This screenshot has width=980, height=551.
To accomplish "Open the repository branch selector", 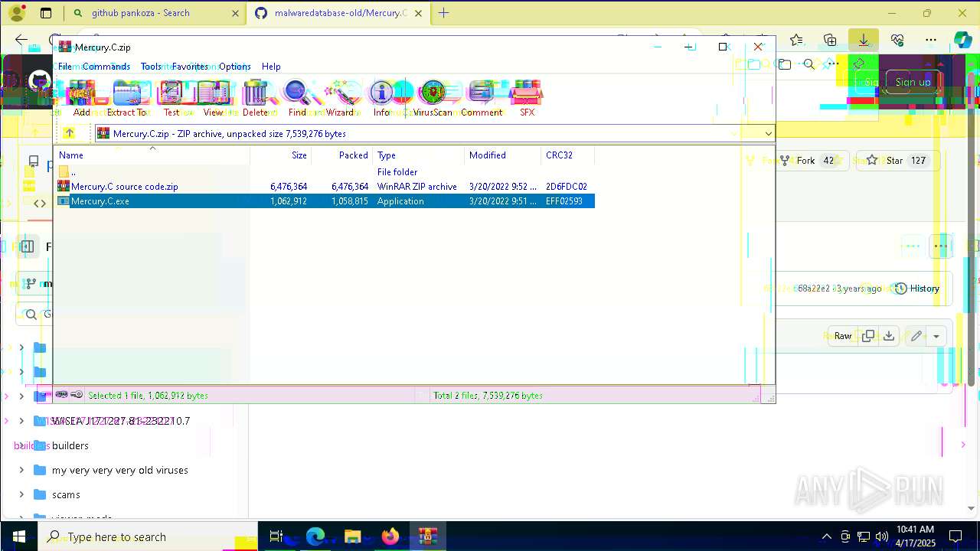I will tap(35, 283).
